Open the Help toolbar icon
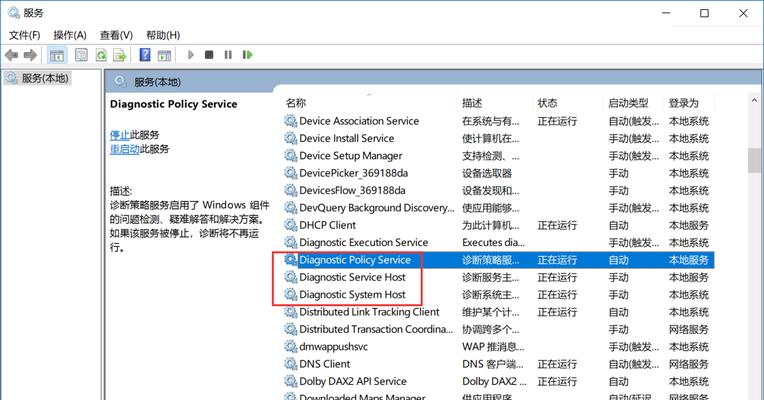 click(x=145, y=55)
